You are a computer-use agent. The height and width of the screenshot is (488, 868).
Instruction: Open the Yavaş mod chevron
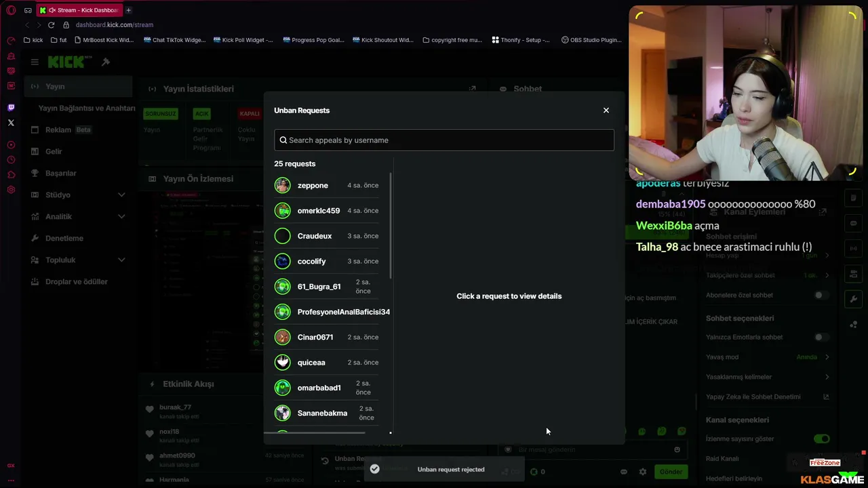(x=827, y=357)
